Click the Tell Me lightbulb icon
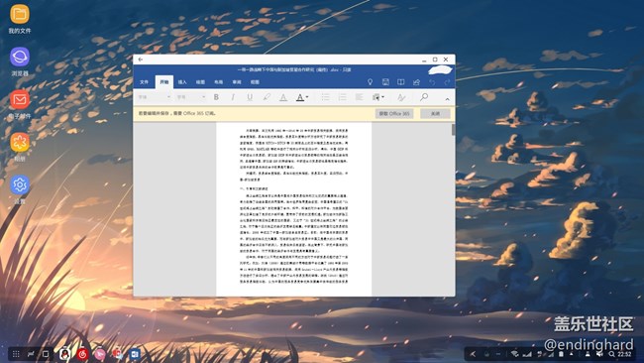The width and height of the screenshot is (644, 363). coord(371,82)
